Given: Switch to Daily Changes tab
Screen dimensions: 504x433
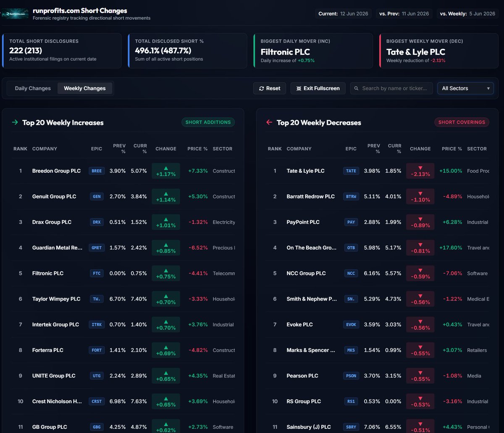Looking at the screenshot, I should (x=33, y=88).
